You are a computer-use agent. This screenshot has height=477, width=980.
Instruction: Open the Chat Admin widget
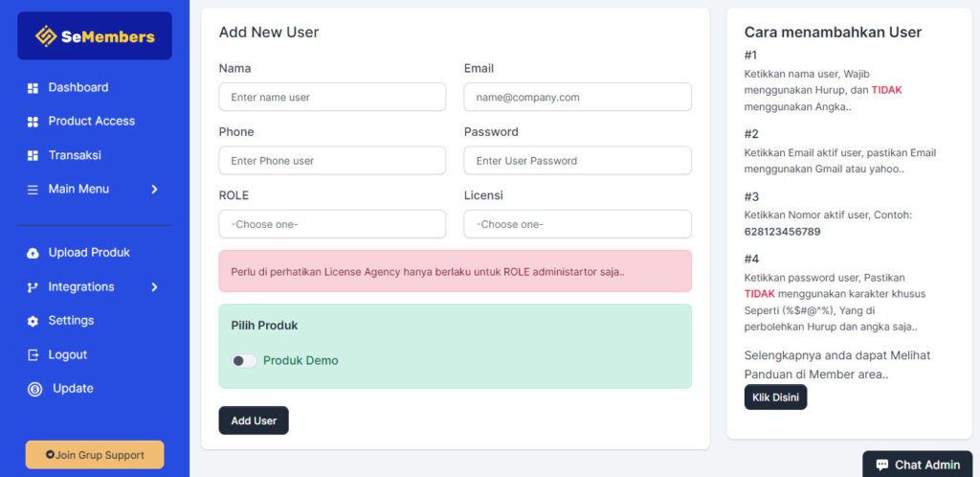(917, 465)
